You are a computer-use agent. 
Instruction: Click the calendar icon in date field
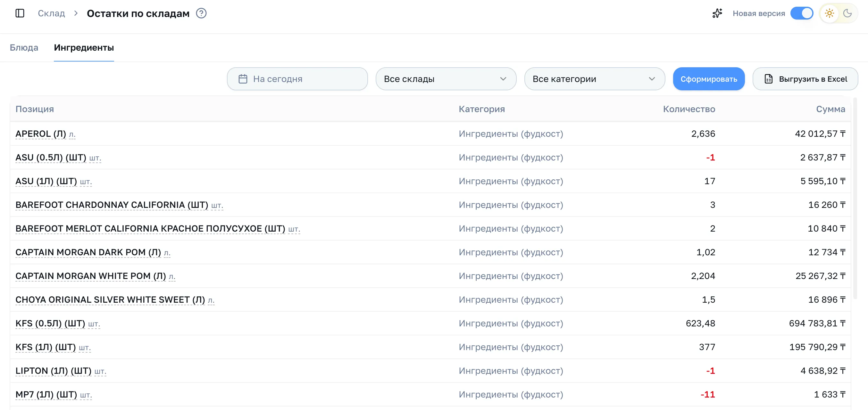[x=243, y=79]
